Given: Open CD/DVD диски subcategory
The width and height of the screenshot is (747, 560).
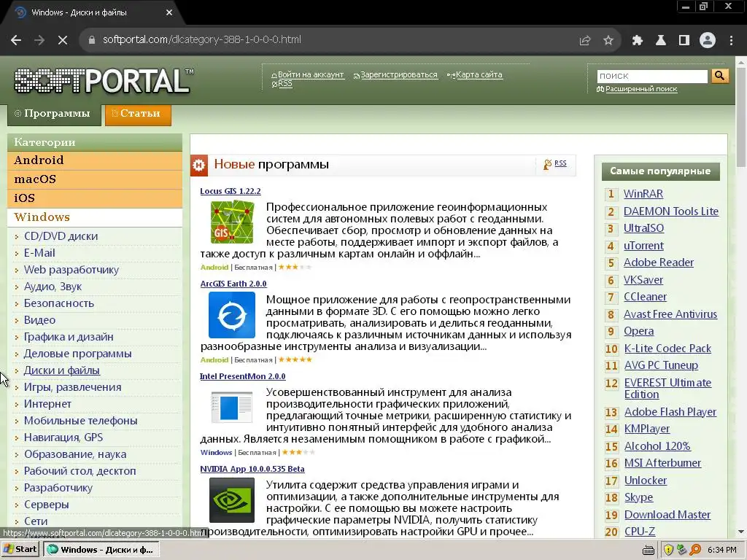Looking at the screenshot, I should pos(61,236).
